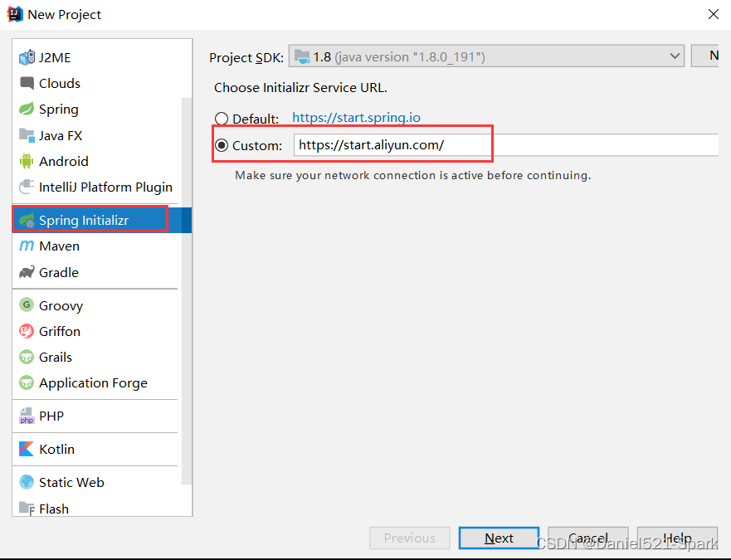The height and width of the screenshot is (560, 731).
Task: Select the Default URL radio button
Action: (x=222, y=119)
